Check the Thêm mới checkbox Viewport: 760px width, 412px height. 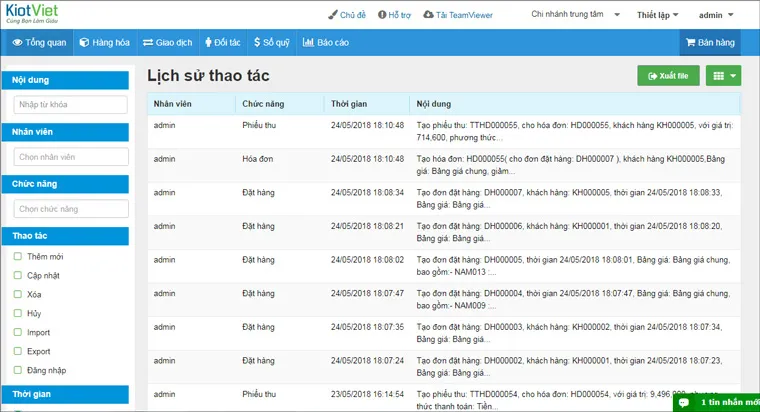(x=18, y=257)
